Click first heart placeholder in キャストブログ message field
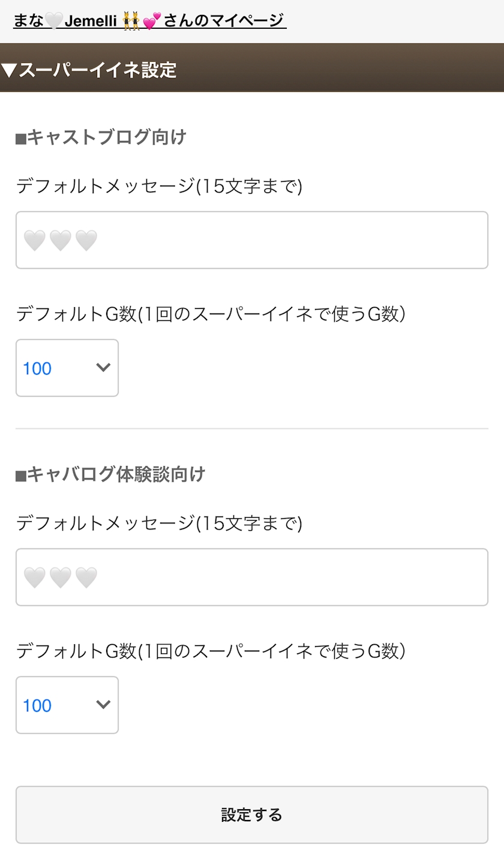 click(x=35, y=241)
